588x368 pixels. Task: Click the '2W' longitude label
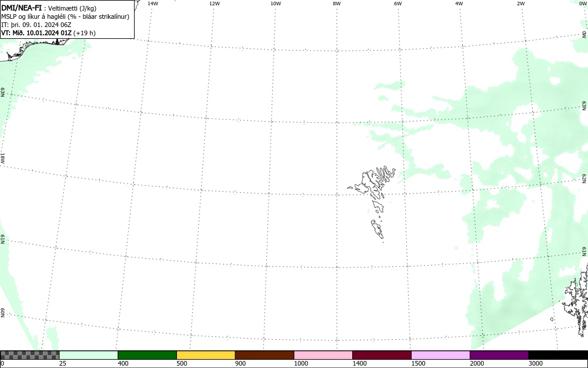pos(520,4)
